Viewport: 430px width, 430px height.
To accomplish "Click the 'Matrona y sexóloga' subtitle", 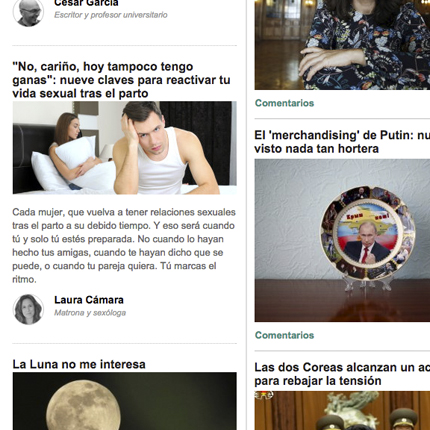I will tap(90, 313).
